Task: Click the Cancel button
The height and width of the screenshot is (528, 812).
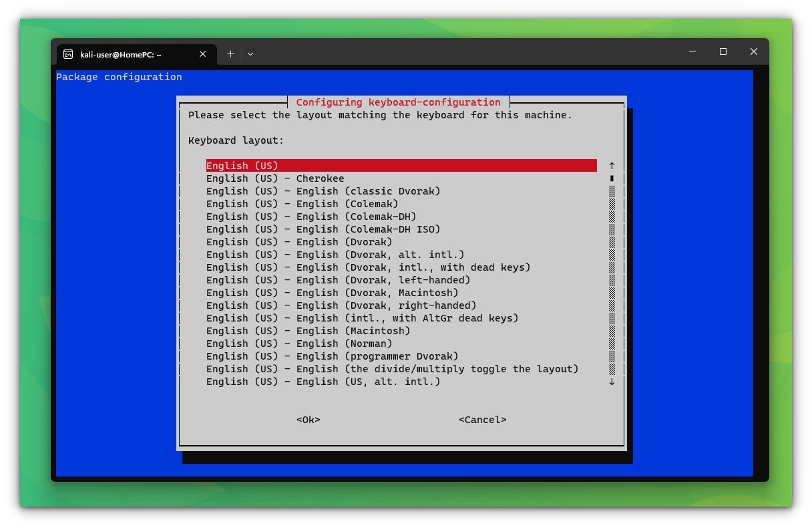Action: (x=482, y=420)
